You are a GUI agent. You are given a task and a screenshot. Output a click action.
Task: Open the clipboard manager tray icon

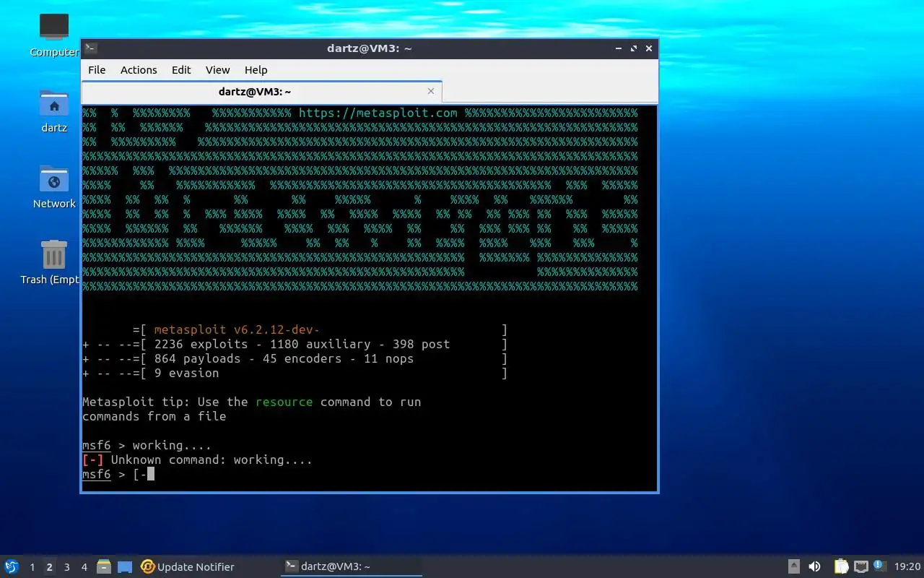pos(841,567)
